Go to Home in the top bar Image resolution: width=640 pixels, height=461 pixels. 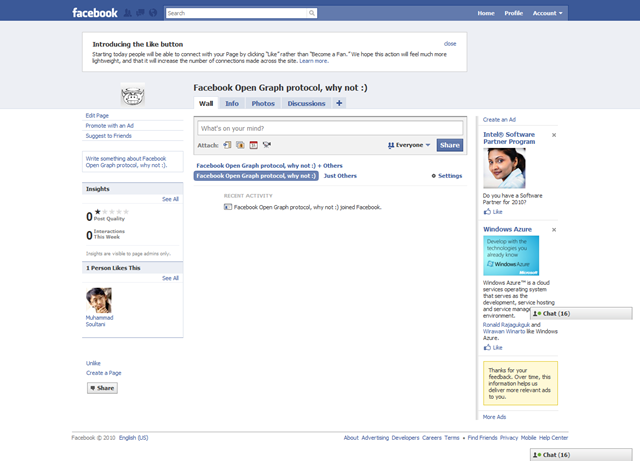[486, 13]
